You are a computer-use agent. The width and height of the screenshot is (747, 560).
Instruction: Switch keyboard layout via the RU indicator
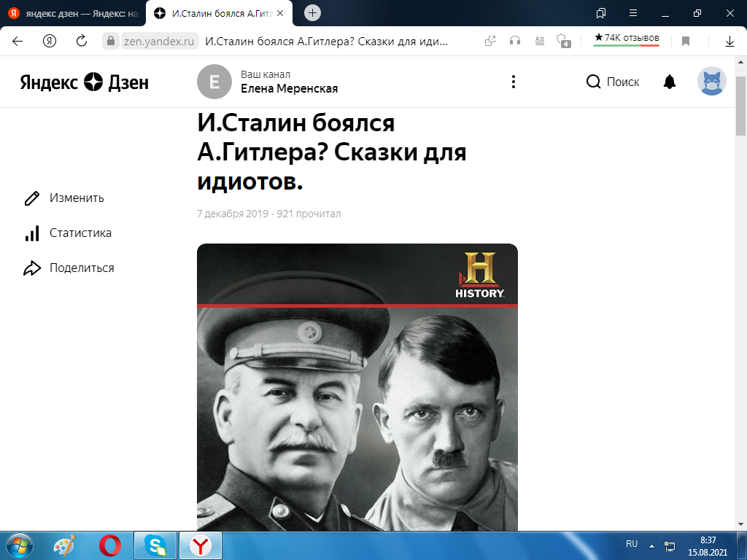[632, 543]
